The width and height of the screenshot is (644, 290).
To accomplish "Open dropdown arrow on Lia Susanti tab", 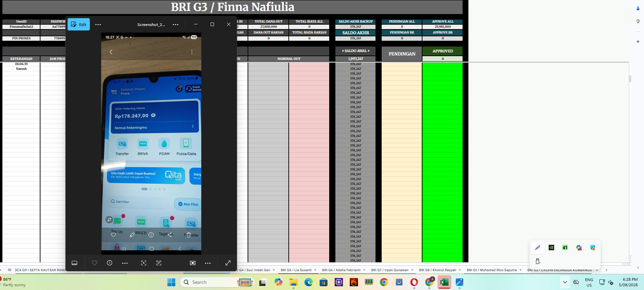I will pos(315,270).
